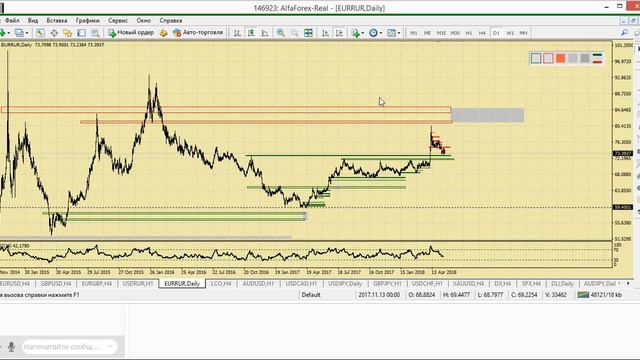Switch to the USDCHF,H1 chart tab
The height and width of the screenshot is (360, 640).
coord(427,283)
